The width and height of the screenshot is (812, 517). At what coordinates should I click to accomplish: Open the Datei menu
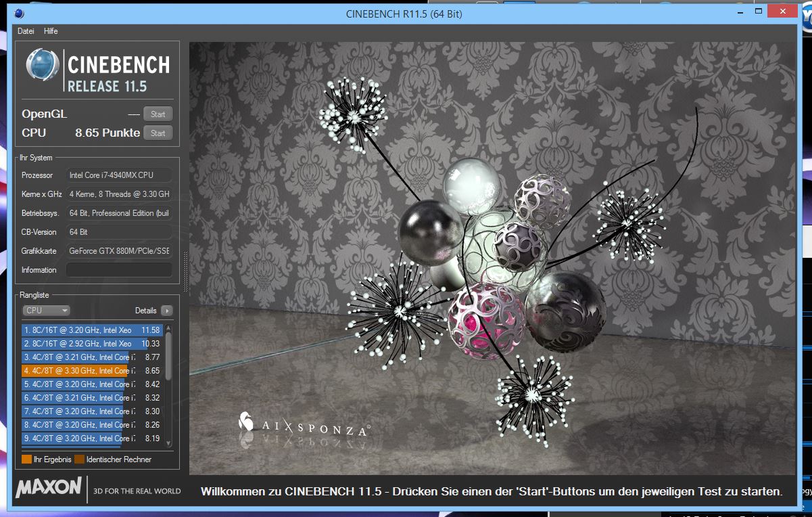click(x=26, y=31)
